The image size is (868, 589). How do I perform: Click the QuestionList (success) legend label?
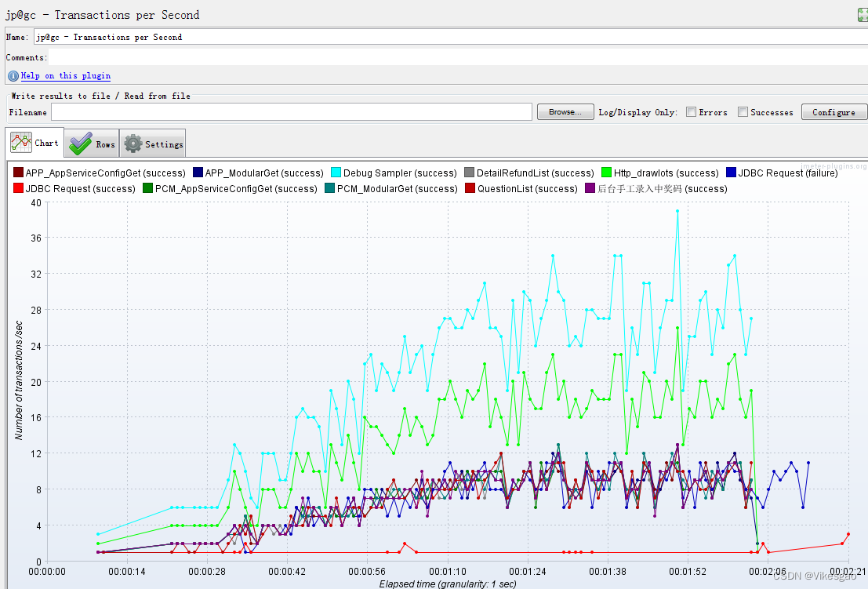click(528, 189)
